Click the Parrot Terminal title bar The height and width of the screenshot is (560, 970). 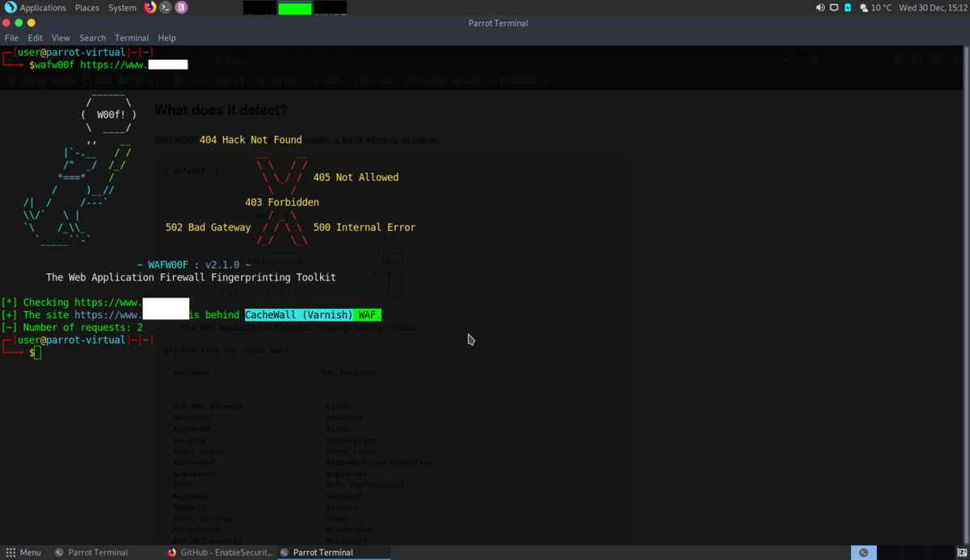(498, 23)
